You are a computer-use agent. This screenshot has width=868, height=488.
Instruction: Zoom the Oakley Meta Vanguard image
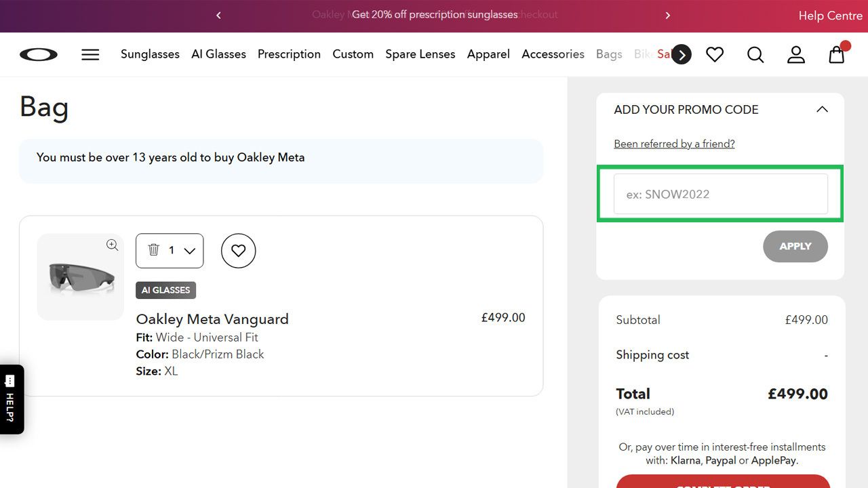112,245
